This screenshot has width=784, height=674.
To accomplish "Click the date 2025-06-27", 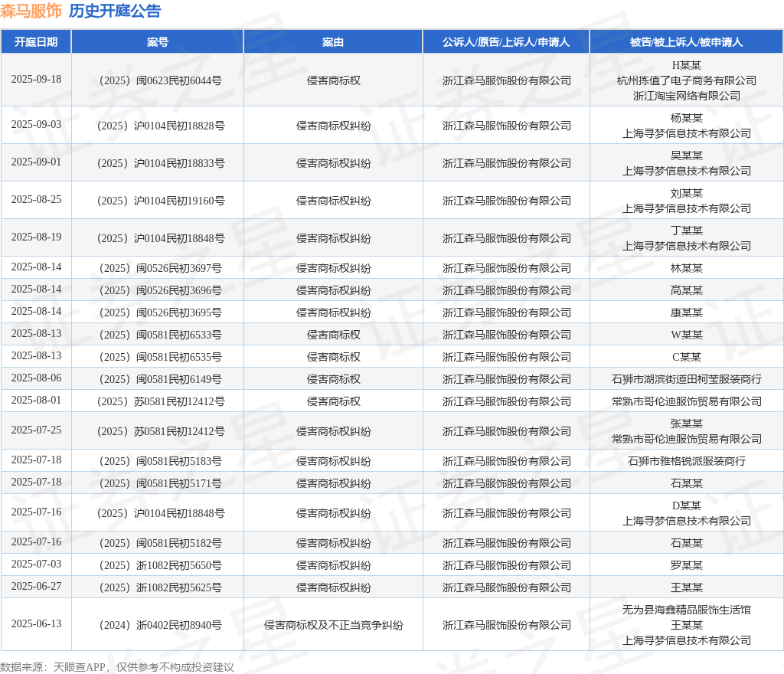I will coord(36,586).
